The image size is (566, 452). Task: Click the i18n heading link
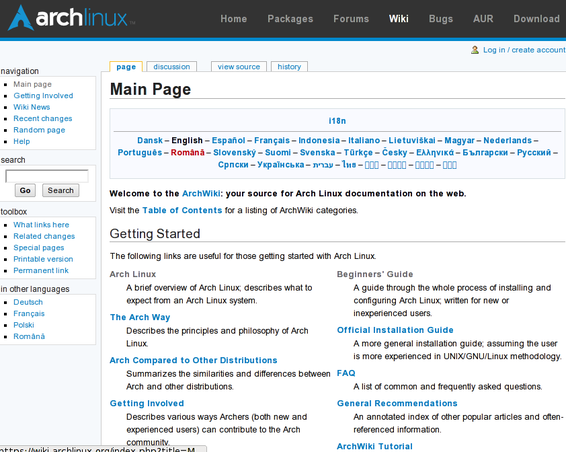click(x=337, y=121)
